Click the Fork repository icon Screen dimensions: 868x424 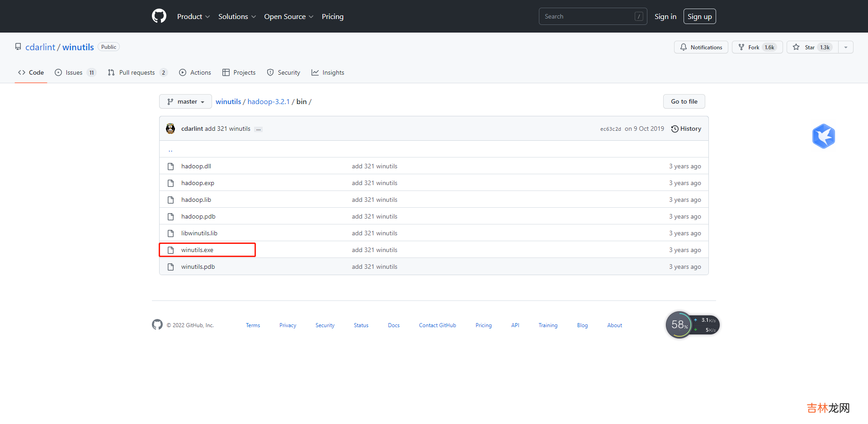tap(741, 47)
